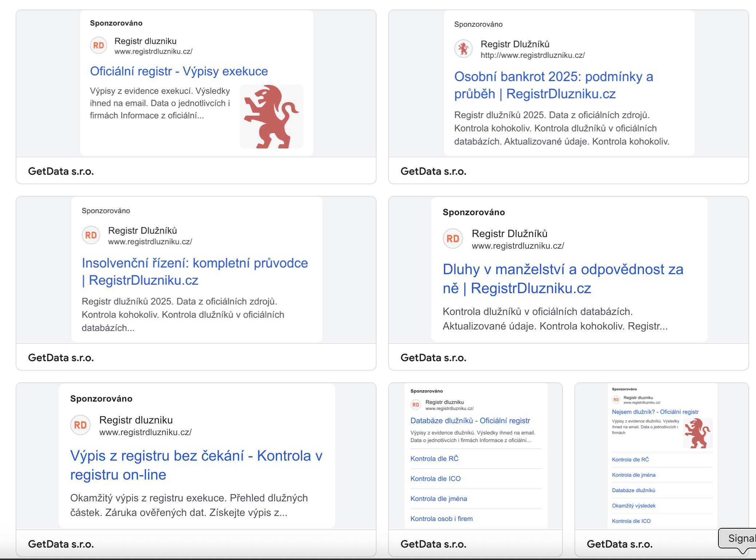Click the 'Signal' tooltip button at the corner

739,538
